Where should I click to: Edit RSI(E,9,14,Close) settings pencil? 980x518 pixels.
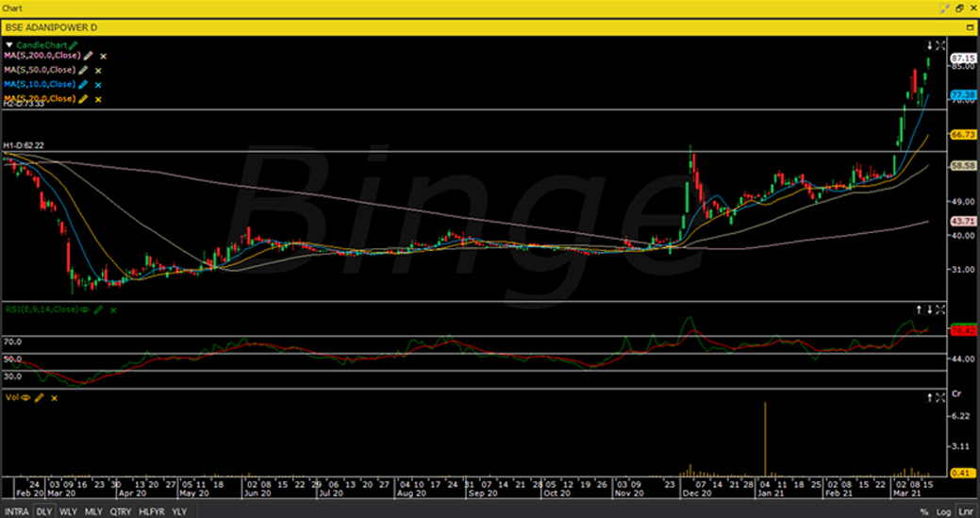98,309
